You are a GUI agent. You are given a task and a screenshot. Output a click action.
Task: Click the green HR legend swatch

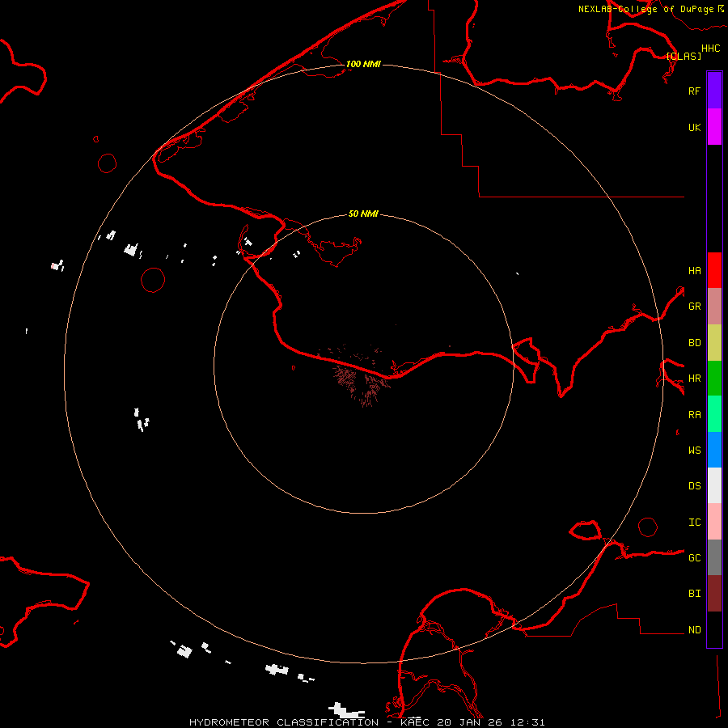(x=714, y=379)
